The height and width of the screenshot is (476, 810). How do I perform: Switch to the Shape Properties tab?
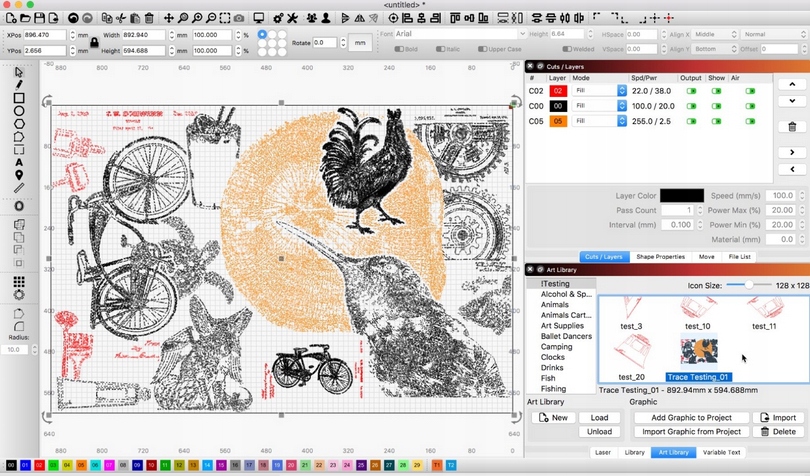(660, 257)
